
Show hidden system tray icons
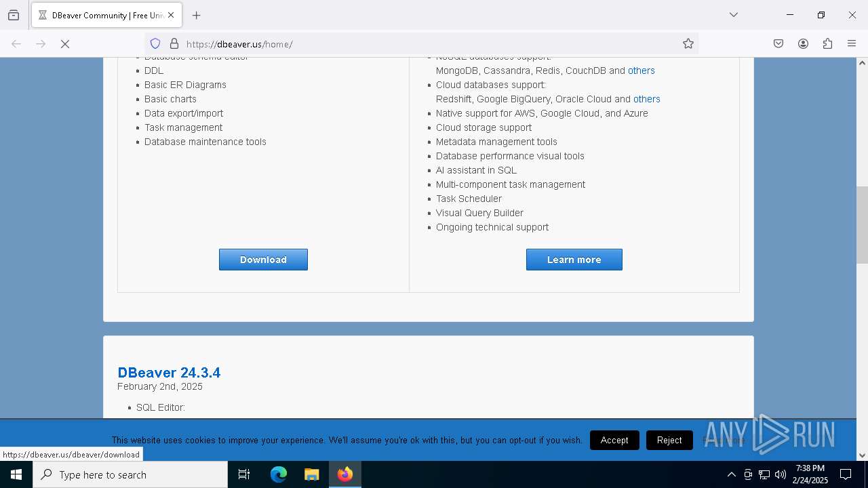731,474
